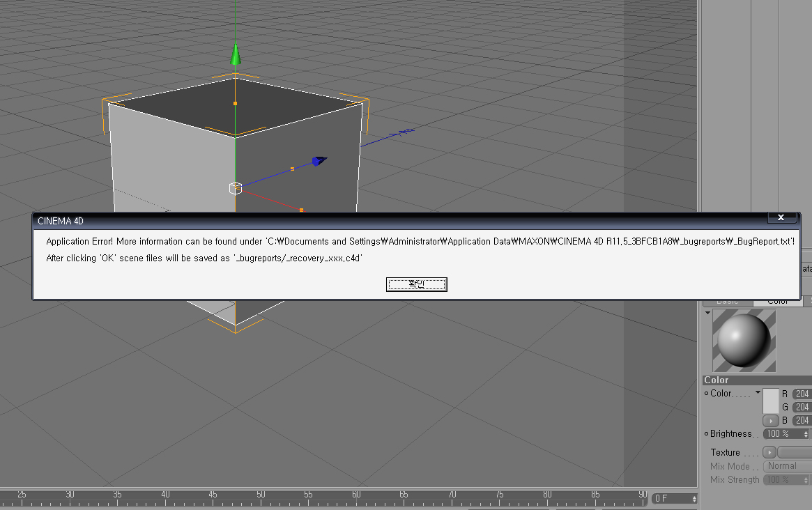Toggle the animation dot beside Color

coord(706,394)
